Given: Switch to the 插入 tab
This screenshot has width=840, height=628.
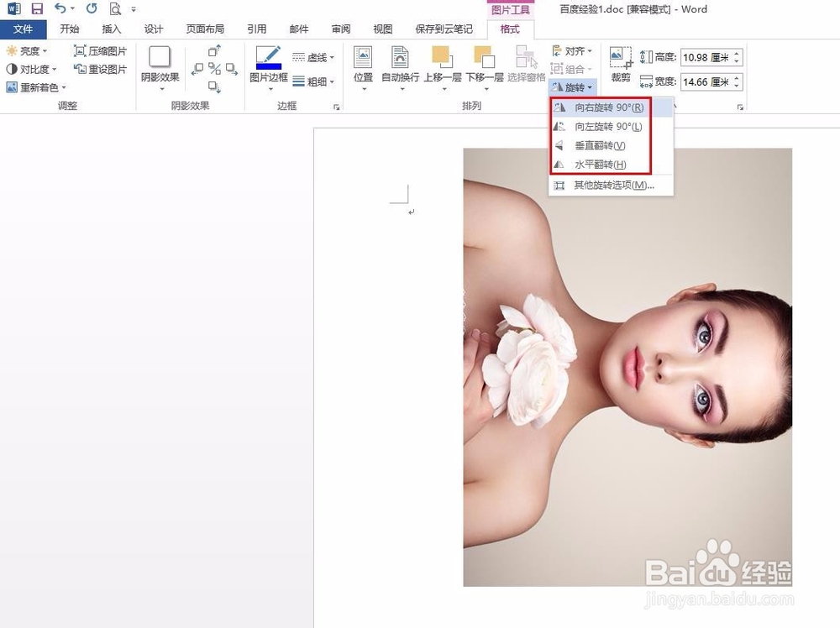Looking at the screenshot, I should point(112,29).
